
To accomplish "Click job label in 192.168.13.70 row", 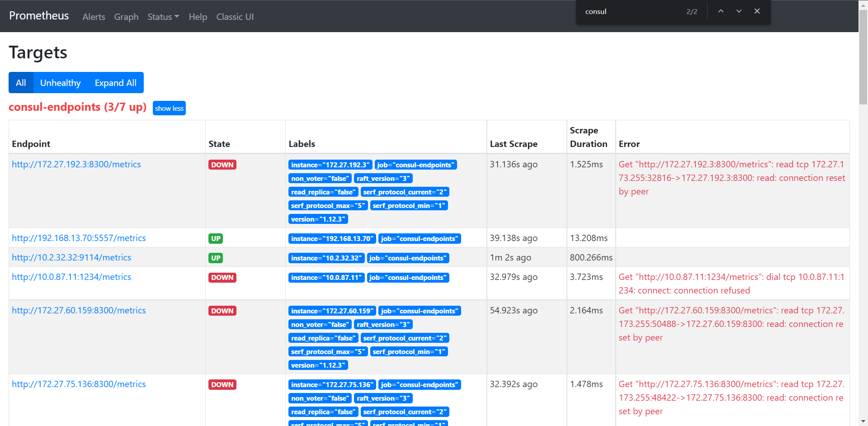I will coord(420,238).
